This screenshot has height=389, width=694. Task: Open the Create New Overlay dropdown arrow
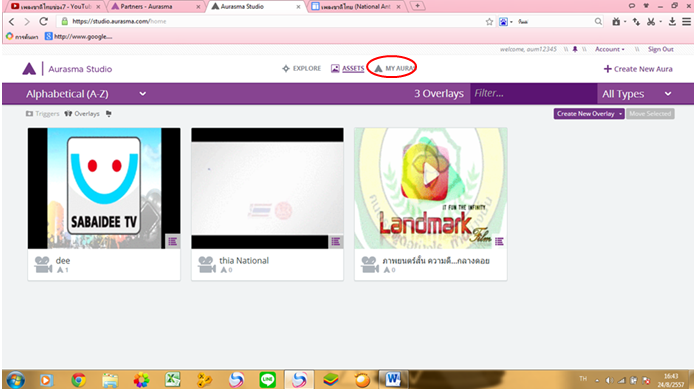click(621, 114)
